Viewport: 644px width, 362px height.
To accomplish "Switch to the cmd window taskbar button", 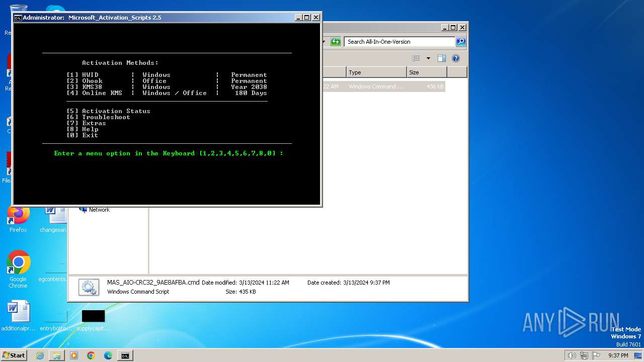I will [125, 355].
